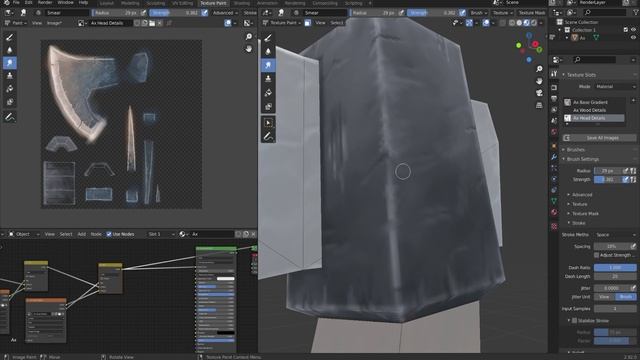Toggle strength pressure in Brush Settings panel

625,180
